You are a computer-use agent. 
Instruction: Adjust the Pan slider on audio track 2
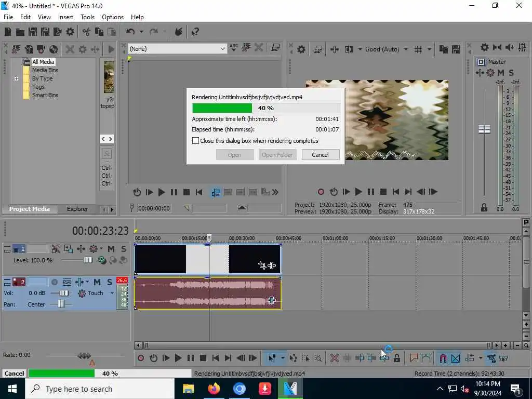60,304
